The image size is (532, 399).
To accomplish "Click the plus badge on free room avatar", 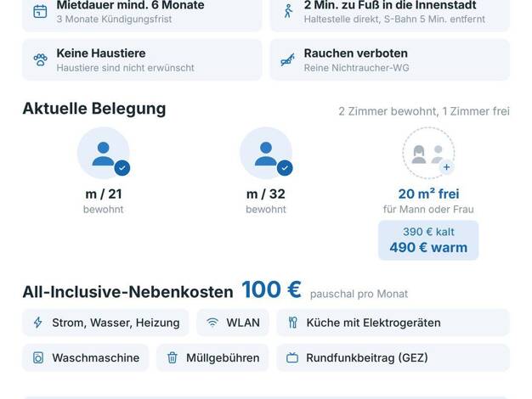I will pos(446,167).
